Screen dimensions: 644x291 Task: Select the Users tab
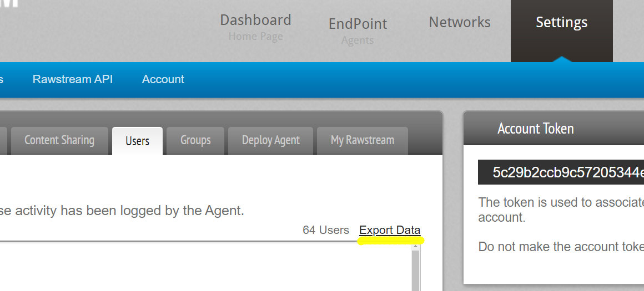click(x=137, y=141)
